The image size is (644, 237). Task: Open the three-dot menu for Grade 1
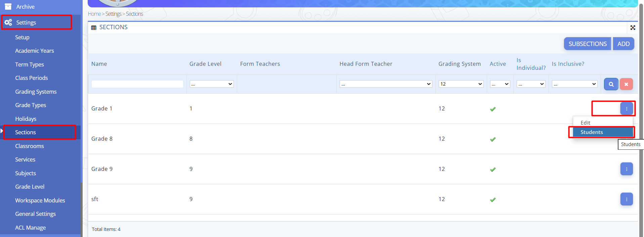click(627, 108)
